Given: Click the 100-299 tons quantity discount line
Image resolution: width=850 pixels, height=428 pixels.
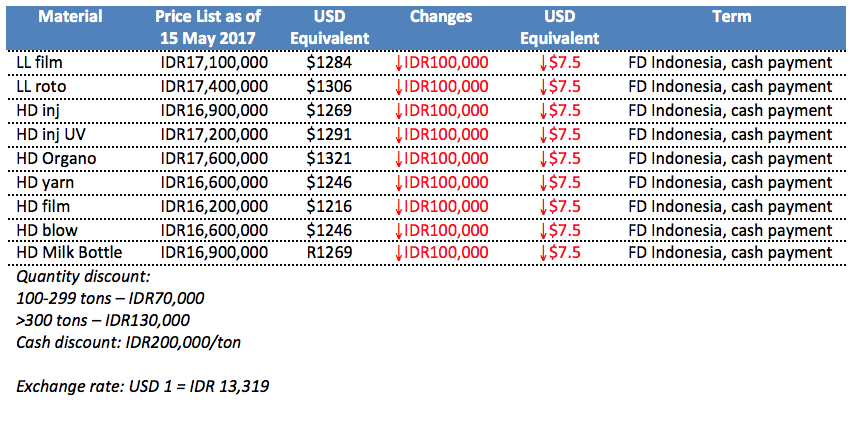Looking at the screenshot, I should click(x=108, y=298).
